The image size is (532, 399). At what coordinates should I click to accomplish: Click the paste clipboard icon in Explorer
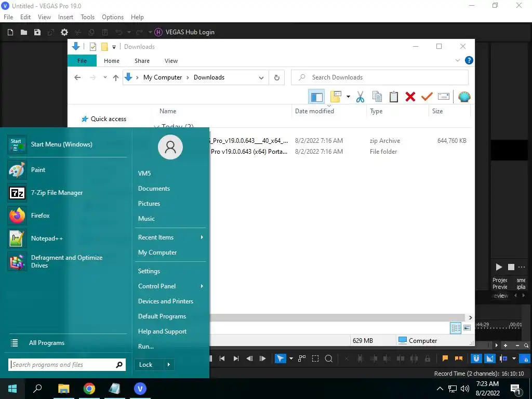pos(394,97)
